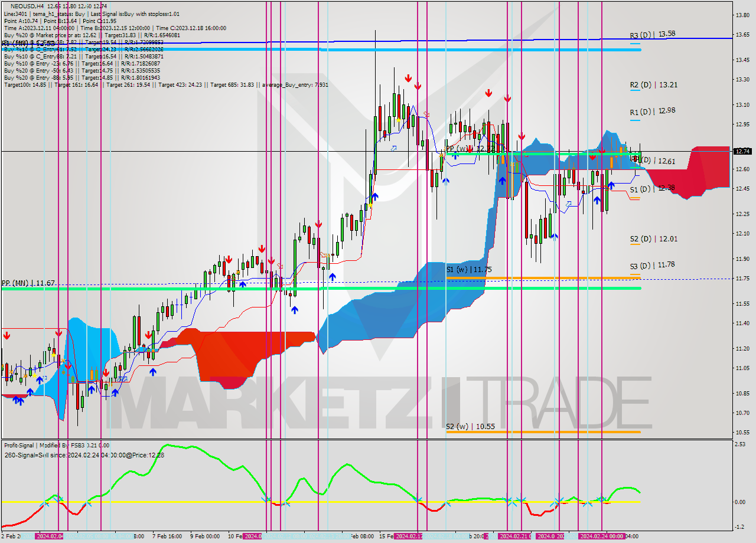The width and height of the screenshot is (756, 543).
Task: Click the 2024.02.17 highlighted date marker
Action: coord(408,536)
